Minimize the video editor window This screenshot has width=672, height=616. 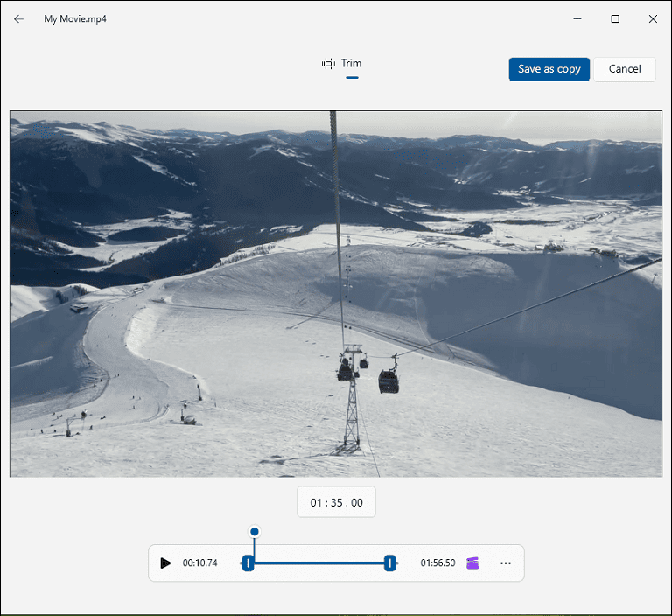pyautogui.click(x=577, y=19)
